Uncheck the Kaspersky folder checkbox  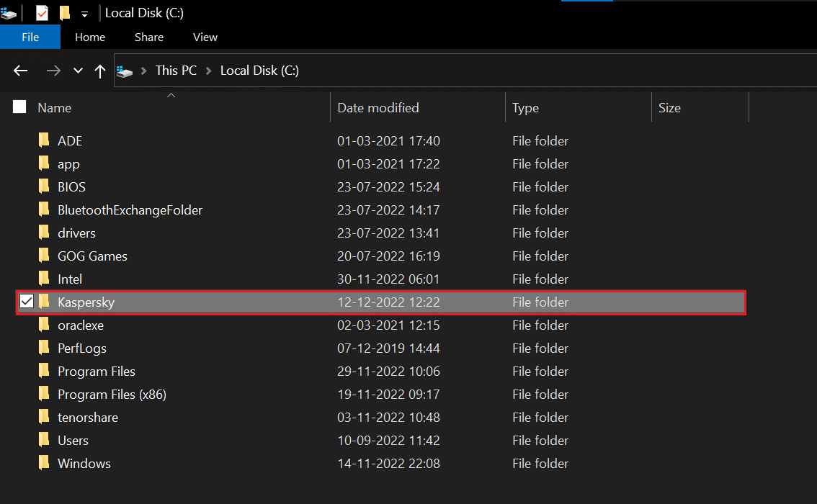coord(27,302)
